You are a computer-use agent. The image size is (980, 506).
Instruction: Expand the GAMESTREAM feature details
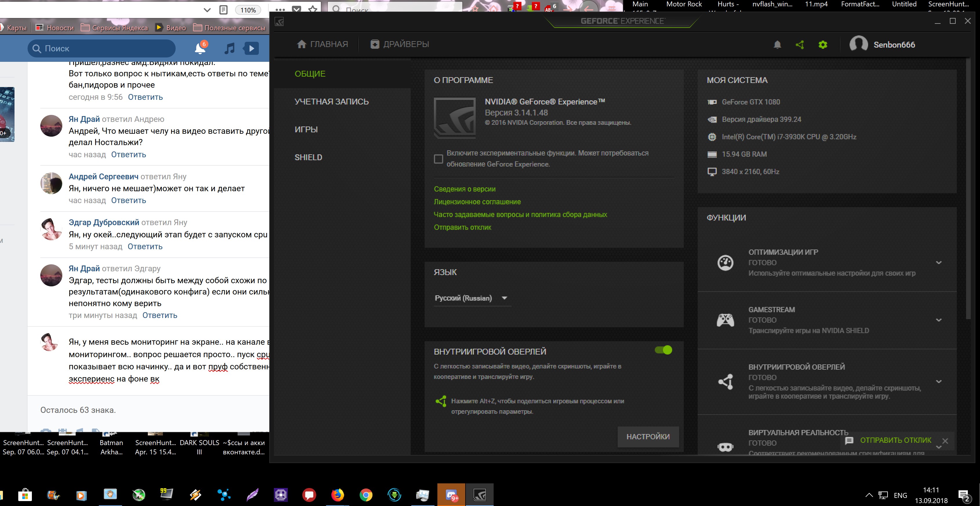tap(939, 320)
